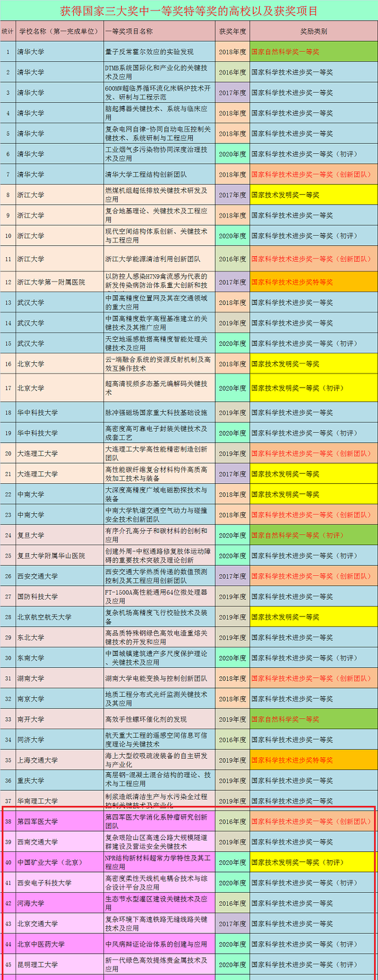Select the 奖励类别 column header
This screenshot has width=378, height=980.
[x=314, y=31]
